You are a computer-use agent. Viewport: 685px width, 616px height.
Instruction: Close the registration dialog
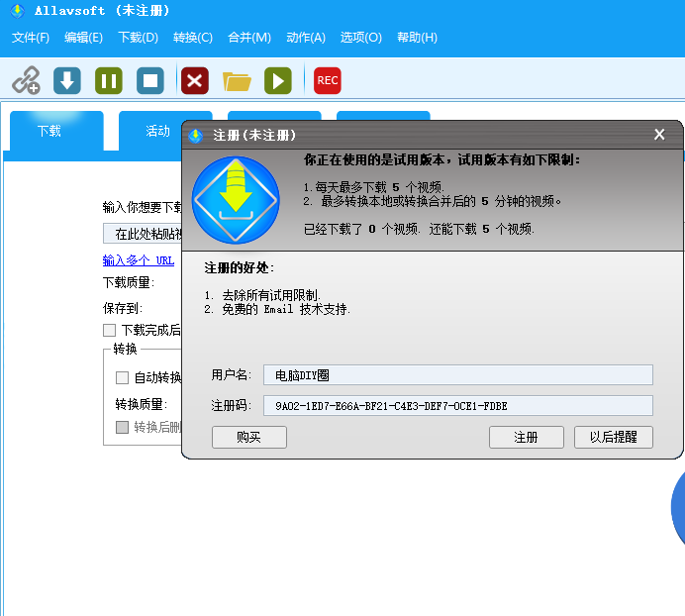[659, 135]
